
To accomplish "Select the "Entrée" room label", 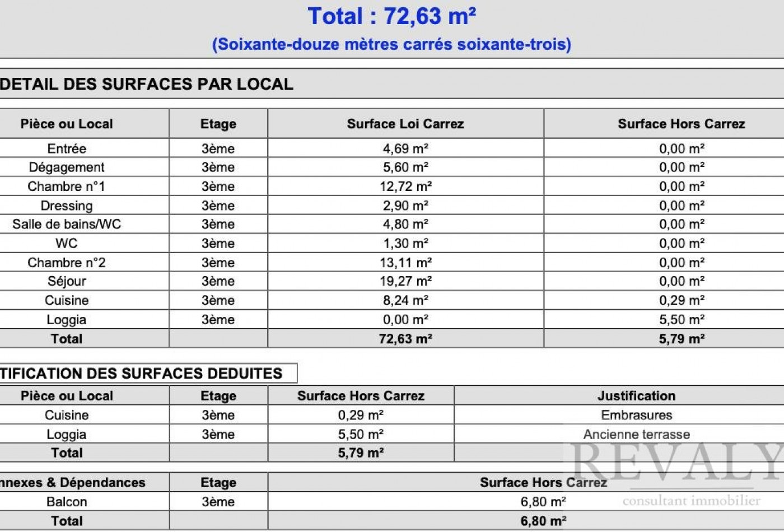I will 67,148.
